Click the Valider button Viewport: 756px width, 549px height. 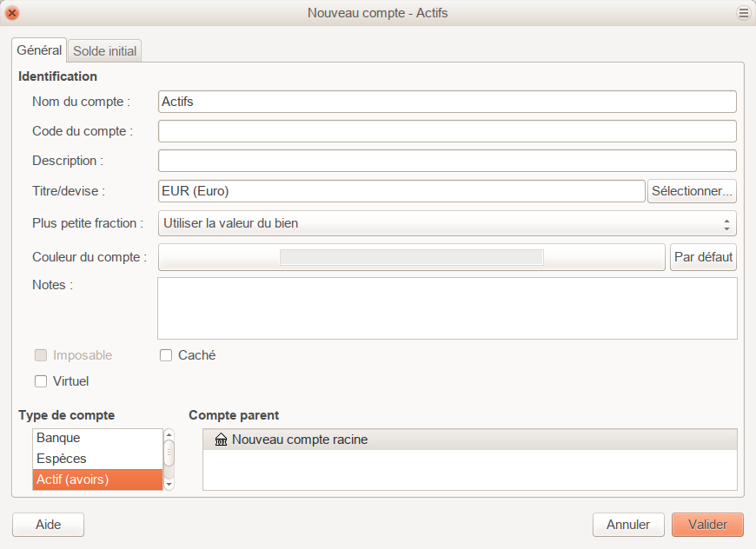pos(707,525)
